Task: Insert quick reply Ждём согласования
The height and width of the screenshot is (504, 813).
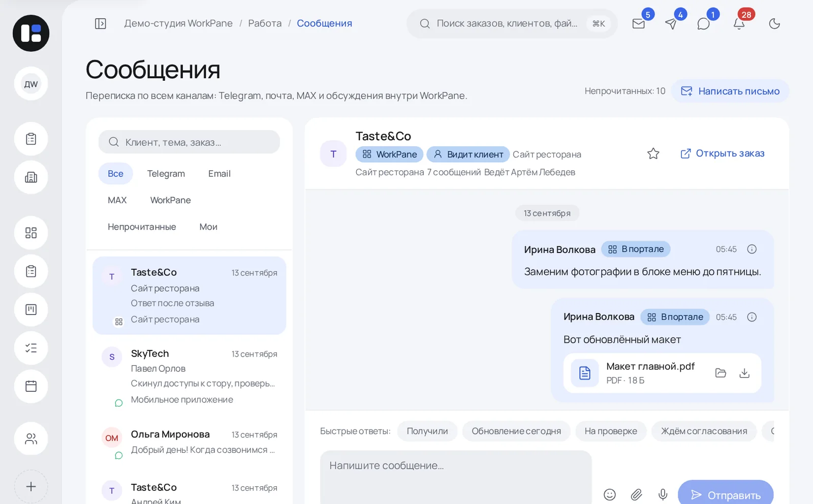Action: 704,431
